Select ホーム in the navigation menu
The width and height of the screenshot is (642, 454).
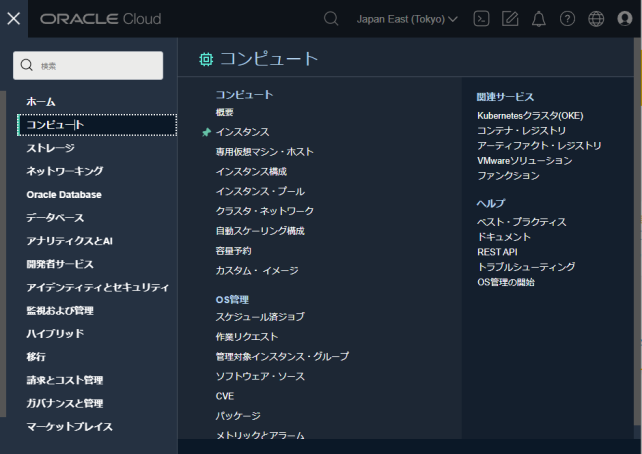coord(41,102)
